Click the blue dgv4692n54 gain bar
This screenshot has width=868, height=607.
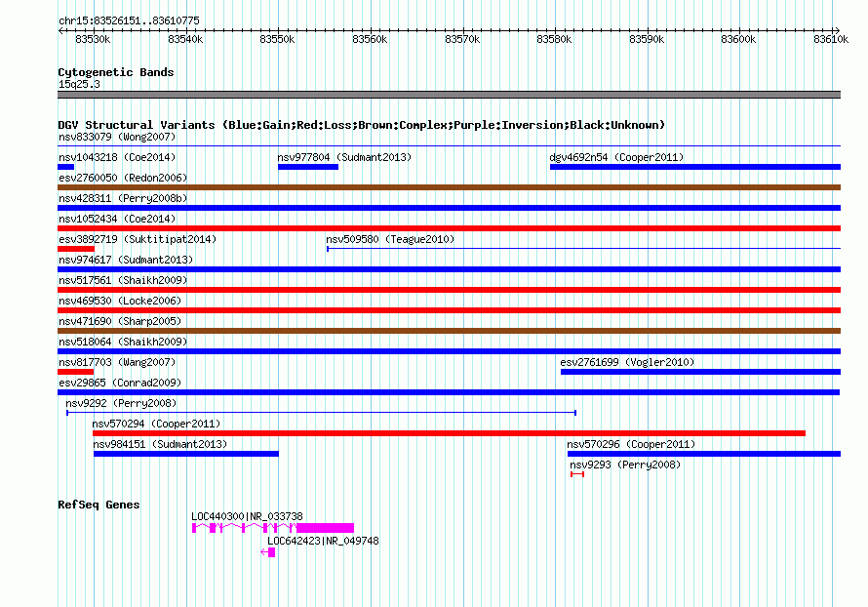pos(695,167)
